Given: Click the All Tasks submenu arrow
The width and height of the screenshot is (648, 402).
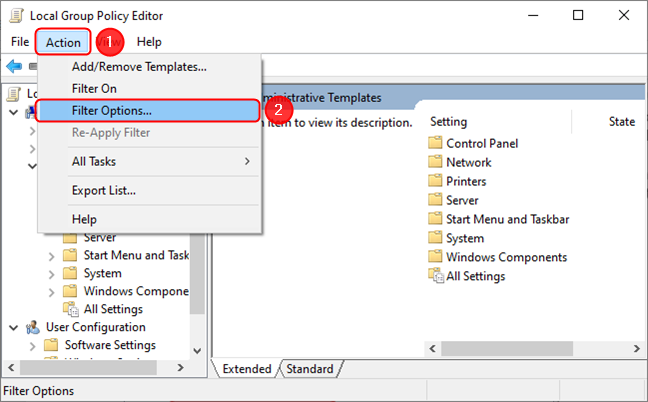Looking at the screenshot, I should (247, 161).
